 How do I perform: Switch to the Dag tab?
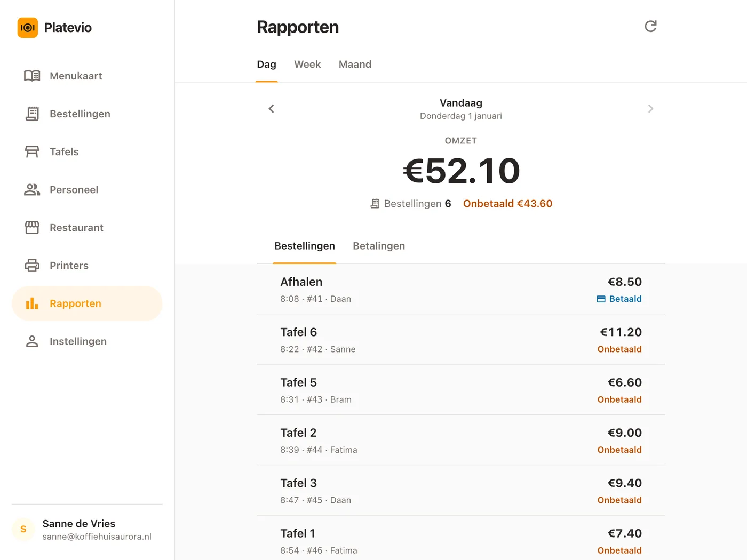click(x=266, y=65)
